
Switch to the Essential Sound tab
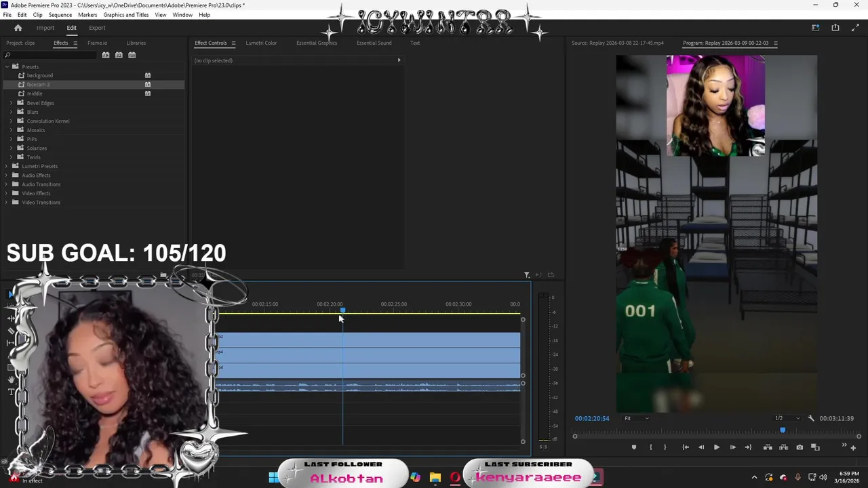(x=374, y=43)
